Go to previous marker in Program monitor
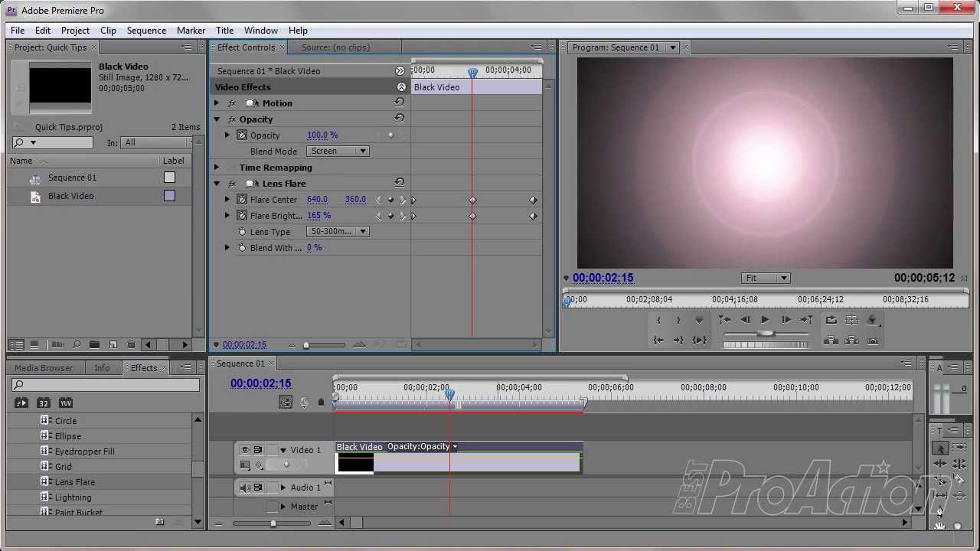The height and width of the screenshot is (551, 980). pos(724,320)
